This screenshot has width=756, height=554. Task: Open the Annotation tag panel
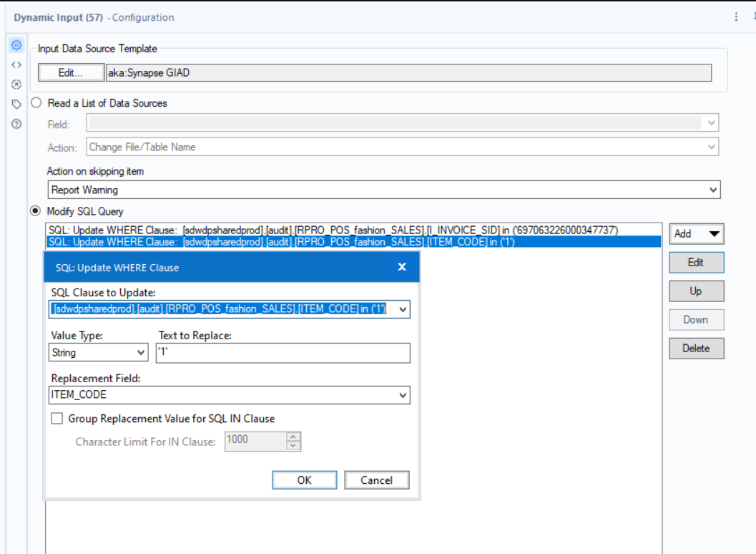(x=16, y=102)
